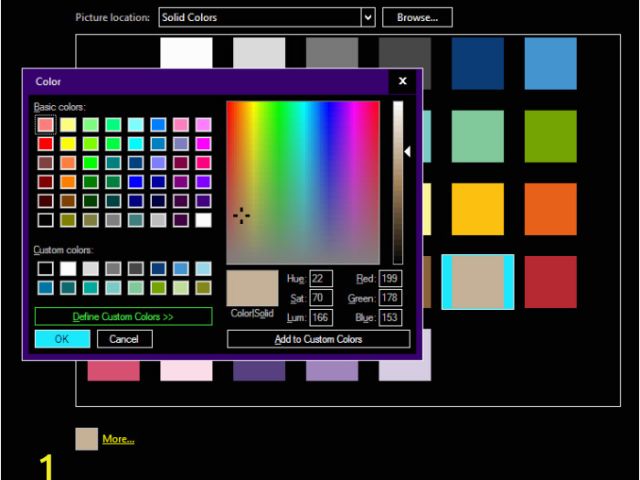
Task: Click the Browse... button
Action: (417, 17)
